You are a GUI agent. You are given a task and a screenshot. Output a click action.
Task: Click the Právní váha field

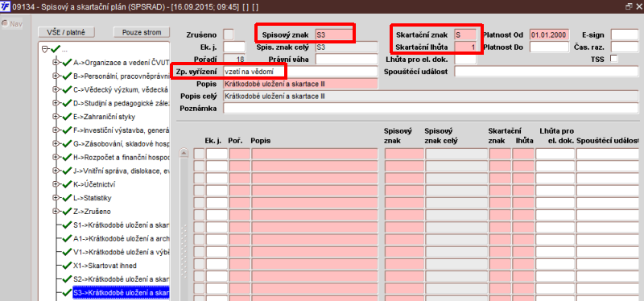coord(346,59)
